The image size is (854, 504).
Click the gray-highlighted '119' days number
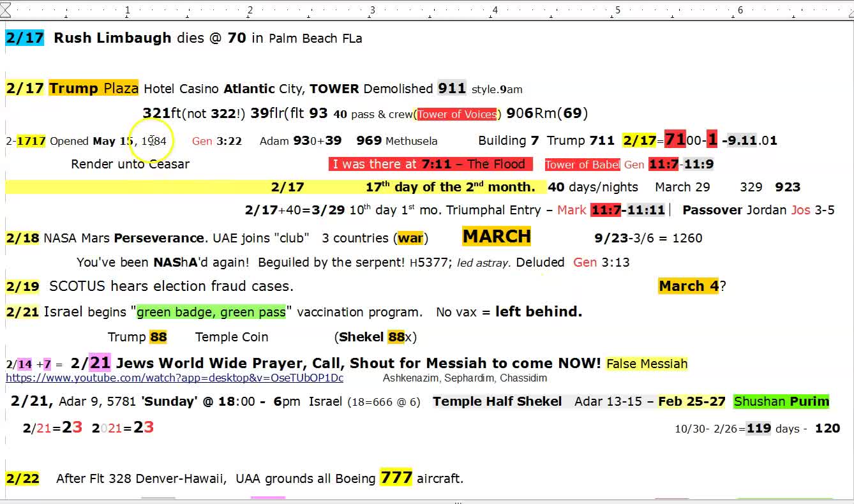tap(759, 428)
